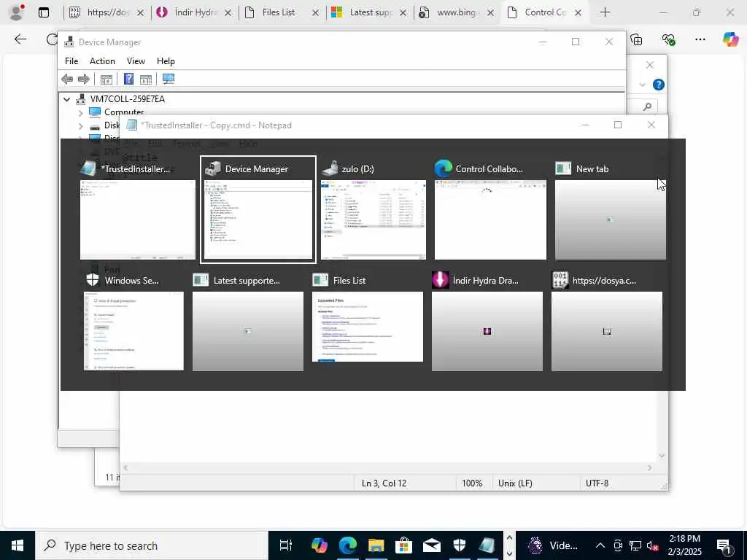Open the Edge Collections icon
This screenshot has height=560, width=747.
pos(636,39)
